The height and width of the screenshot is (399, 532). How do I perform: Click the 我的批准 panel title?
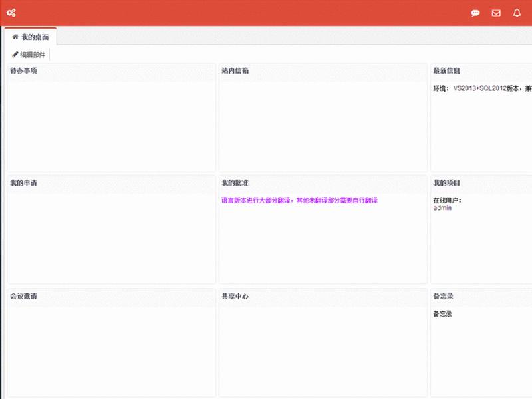[235, 183]
